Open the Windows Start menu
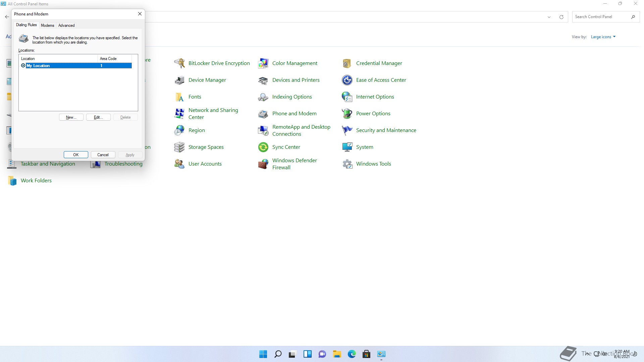Screen dimensions: 644x362 (263, 354)
